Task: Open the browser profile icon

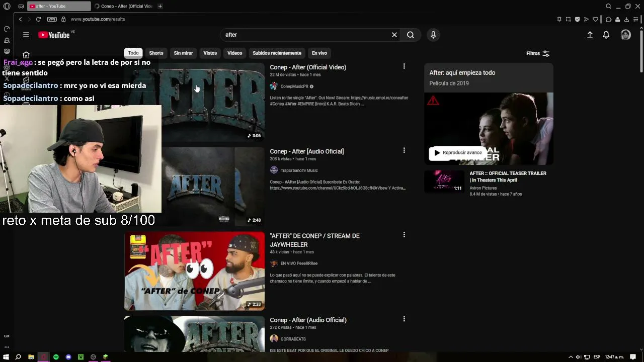Action: (617, 19)
